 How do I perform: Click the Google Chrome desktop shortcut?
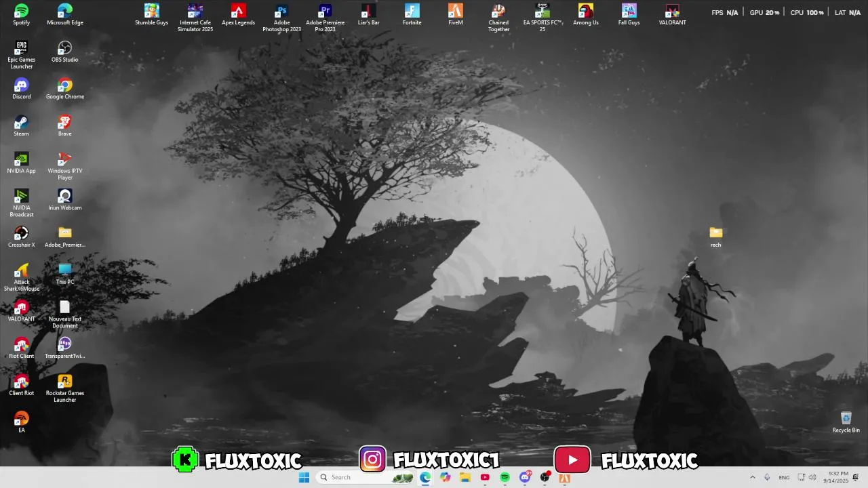pos(65,89)
